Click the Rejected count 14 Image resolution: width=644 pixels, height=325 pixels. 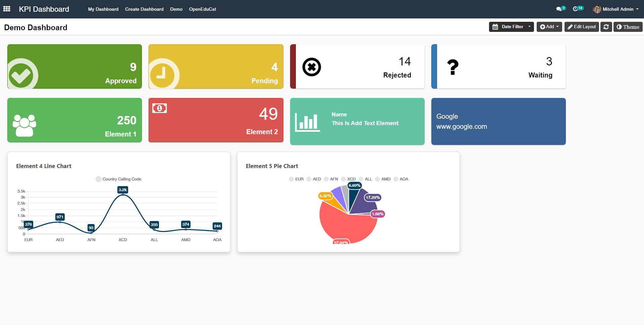(405, 61)
